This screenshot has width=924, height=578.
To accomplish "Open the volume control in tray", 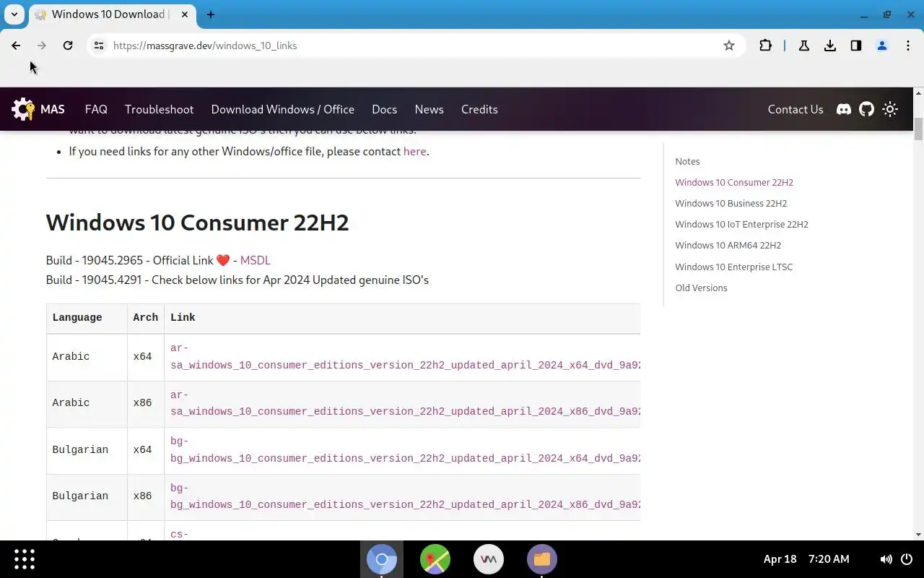I will [886, 559].
